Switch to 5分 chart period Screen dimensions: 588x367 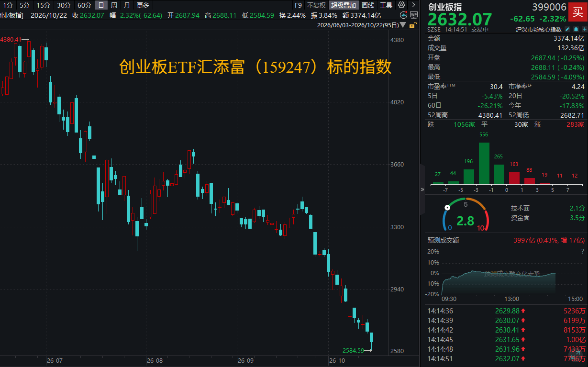tap(25, 5)
